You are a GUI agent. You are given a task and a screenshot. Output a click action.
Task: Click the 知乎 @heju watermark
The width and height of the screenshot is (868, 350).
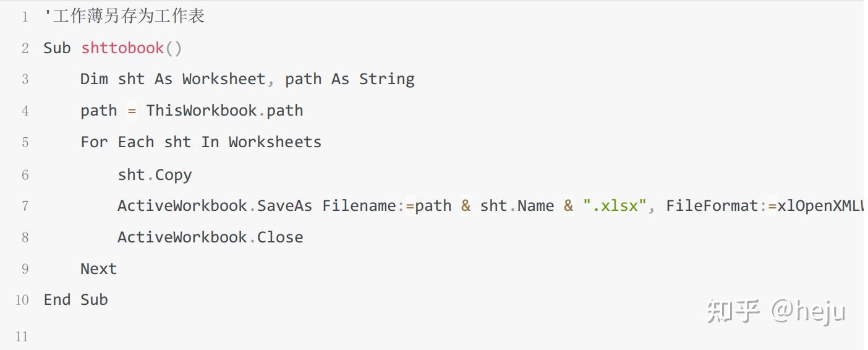[x=775, y=311]
